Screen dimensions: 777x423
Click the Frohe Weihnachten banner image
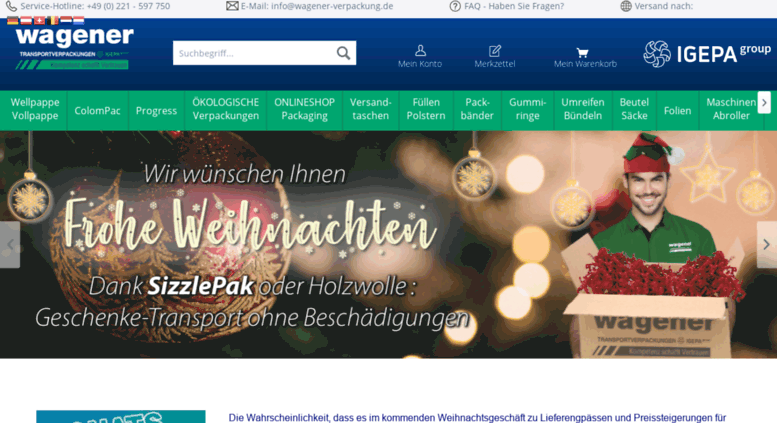388,245
